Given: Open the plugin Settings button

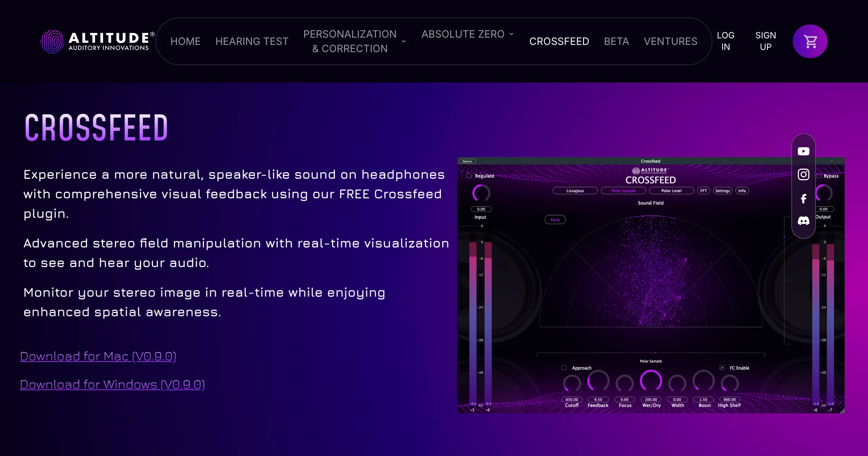Looking at the screenshot, I should [723, 191].
